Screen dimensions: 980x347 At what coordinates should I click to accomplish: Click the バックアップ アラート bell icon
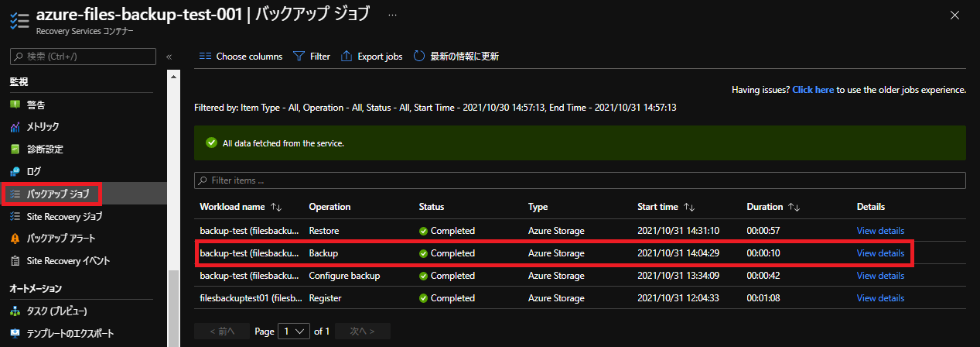[x=15, y=239]
